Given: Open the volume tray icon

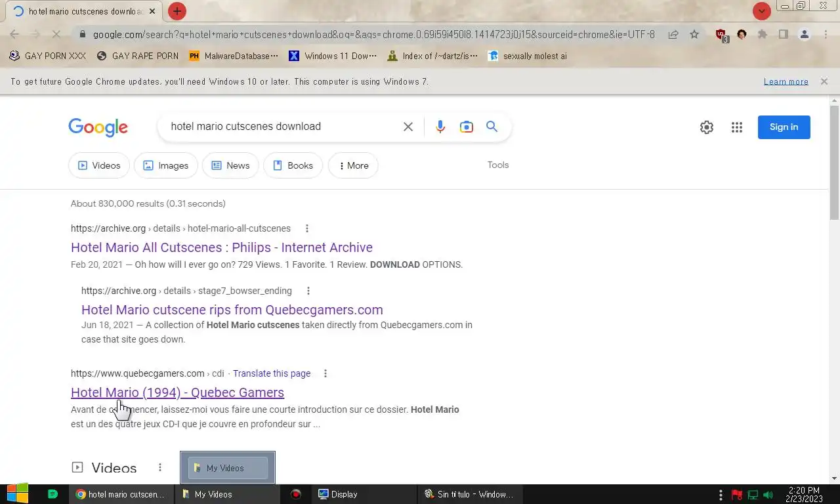Looking at the screenshot, I should coord(768,495).
